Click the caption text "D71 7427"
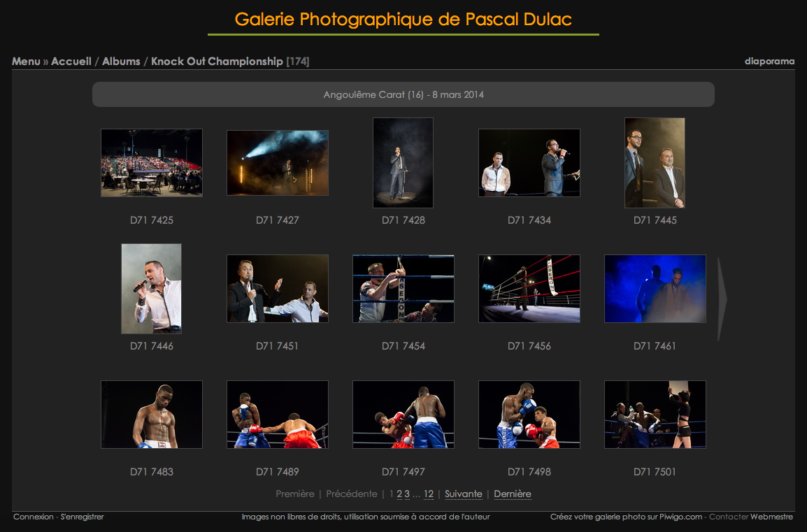 [x=278, y=220]
